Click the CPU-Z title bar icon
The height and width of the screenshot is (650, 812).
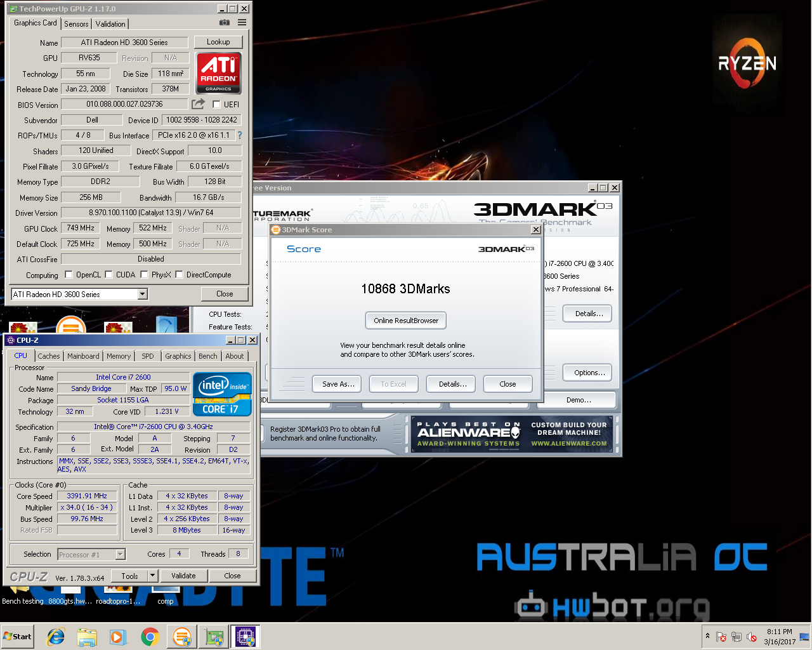pos(10,340)
